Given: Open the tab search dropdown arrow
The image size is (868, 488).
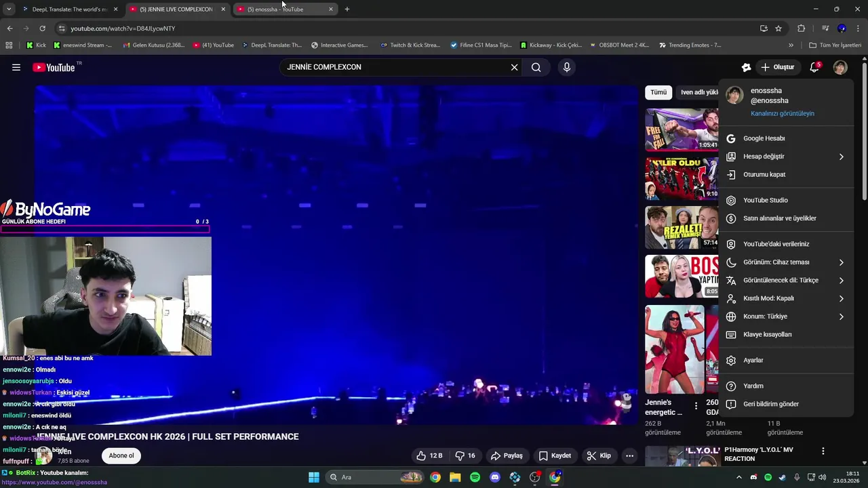Looking at the screenshot, I should tap(9, 9).
